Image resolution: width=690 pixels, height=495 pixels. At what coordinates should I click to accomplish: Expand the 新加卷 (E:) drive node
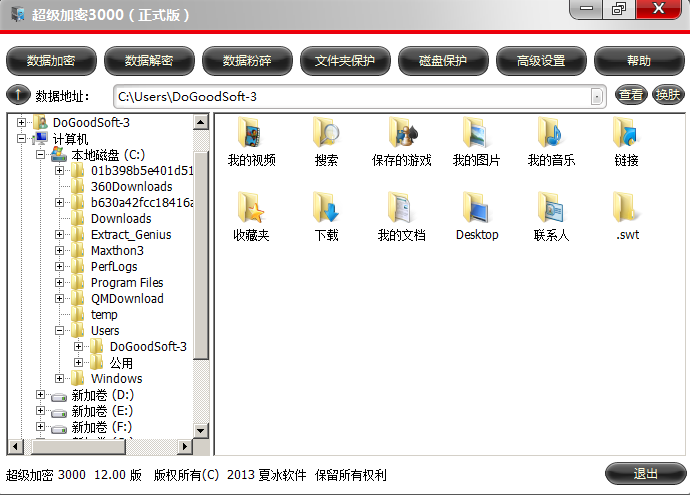(x=40, y=411)
